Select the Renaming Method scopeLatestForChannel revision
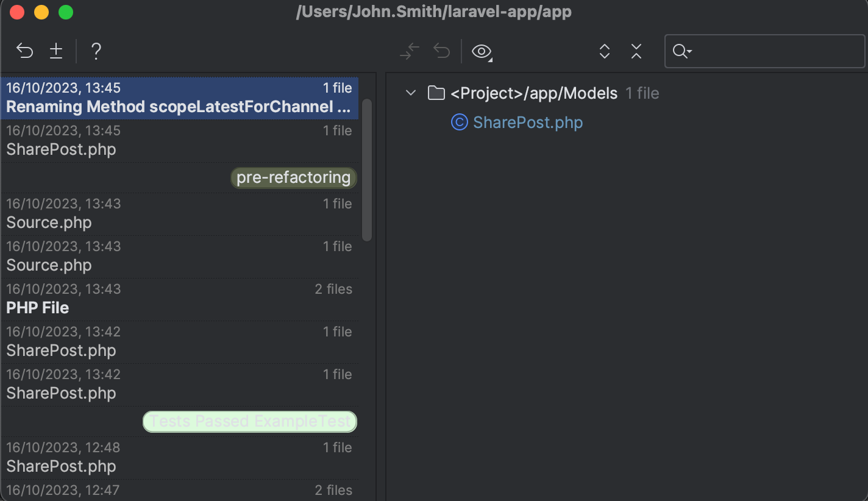This screenshot has width=868, height=501. (x=179, y=98)
